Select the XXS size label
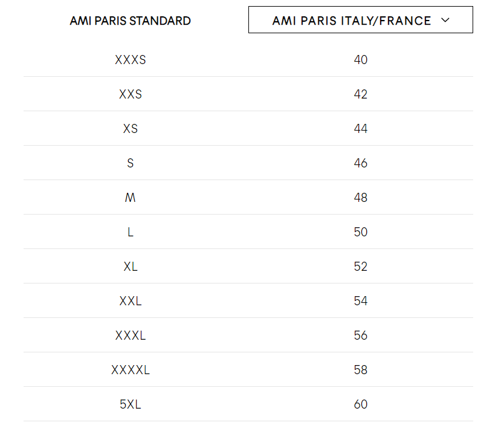Screen dimensions: 504x434 [x=131, y=94]
